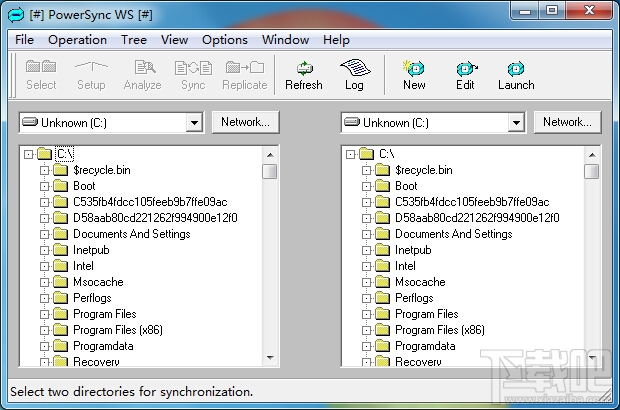Click right pane Intel folder icon
620x410 pixels.
pos(382,266)
